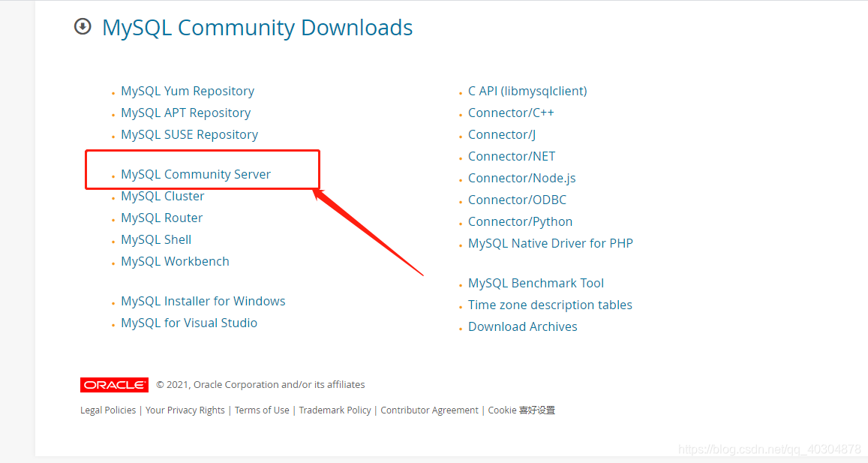Select the MySQL Shell link
Screen dimensions: 868x463
point(156,239)
